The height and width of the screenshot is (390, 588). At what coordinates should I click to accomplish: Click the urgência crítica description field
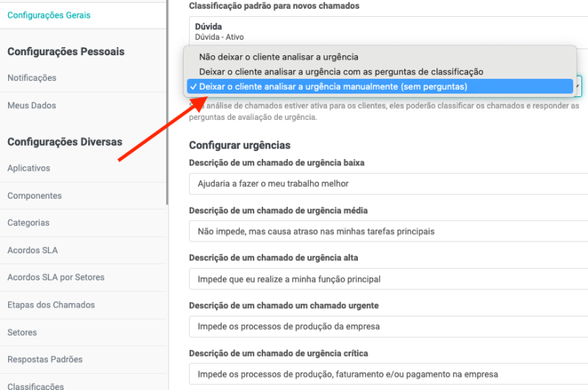388,374
